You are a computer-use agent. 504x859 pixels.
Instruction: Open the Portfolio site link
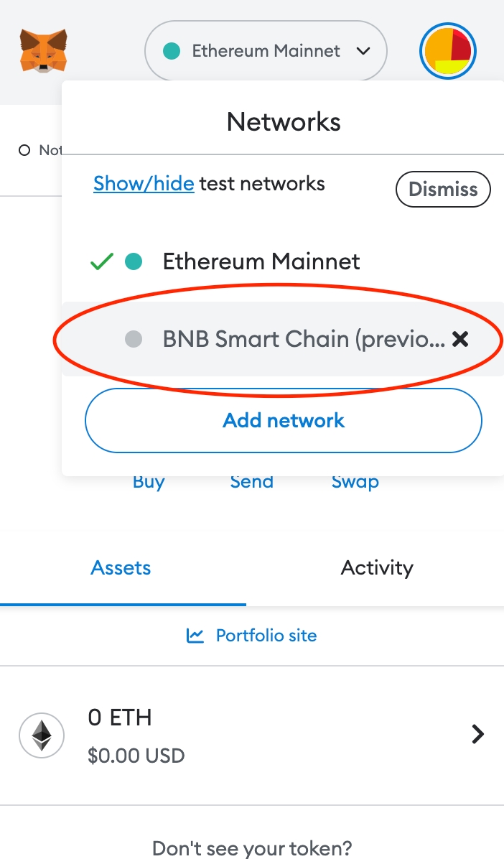pyautogui.click(x=266, y=636)
